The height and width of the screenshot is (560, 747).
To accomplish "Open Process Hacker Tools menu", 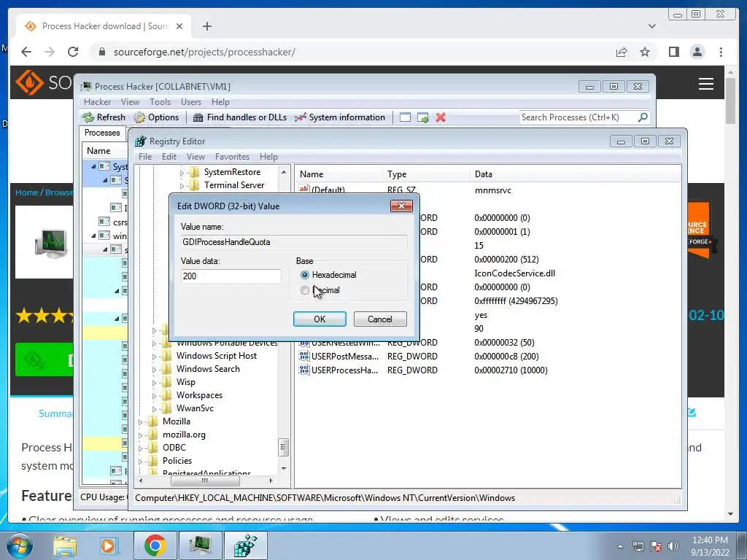I will 160,102.
